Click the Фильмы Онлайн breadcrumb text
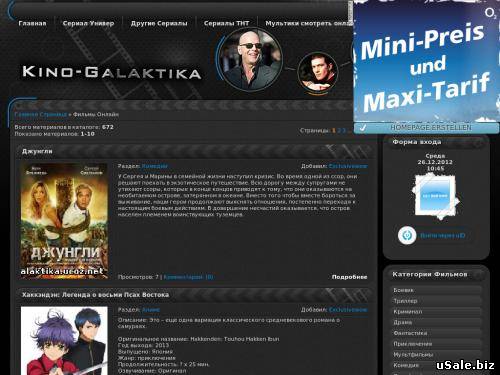The image size is (500, 375). click(96, 114)
